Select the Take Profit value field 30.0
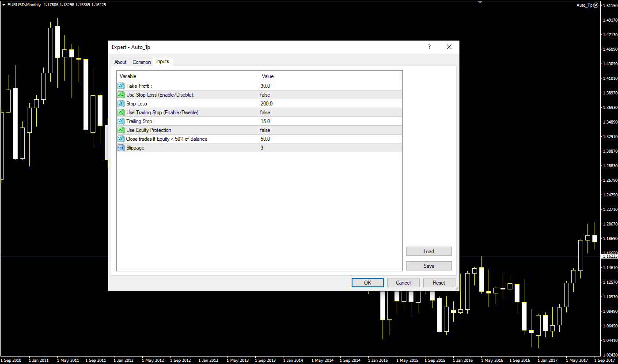Viewport: 618px width, 364px height. pyautogui.click(x=265, y=86)
